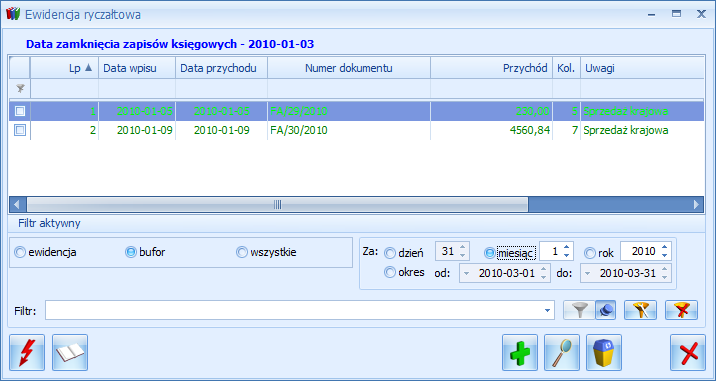Sort by the Lp column header

point(64,68)
